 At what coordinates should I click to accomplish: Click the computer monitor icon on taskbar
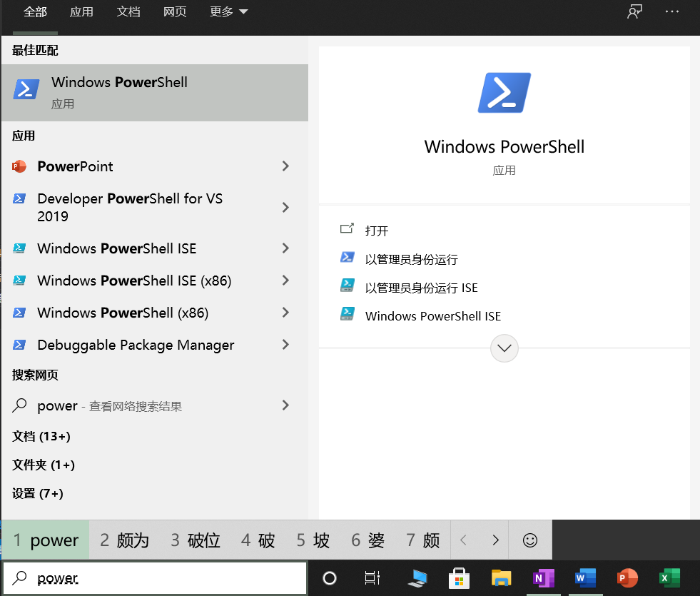(x=417, y=579)
